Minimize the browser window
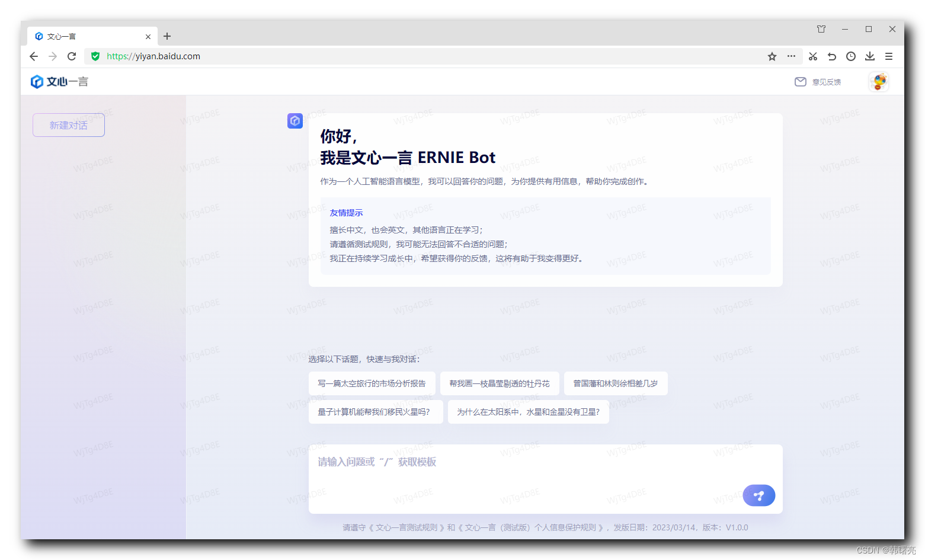The width and height of the screenshot is (925, 560). click(x=845, y=29)
